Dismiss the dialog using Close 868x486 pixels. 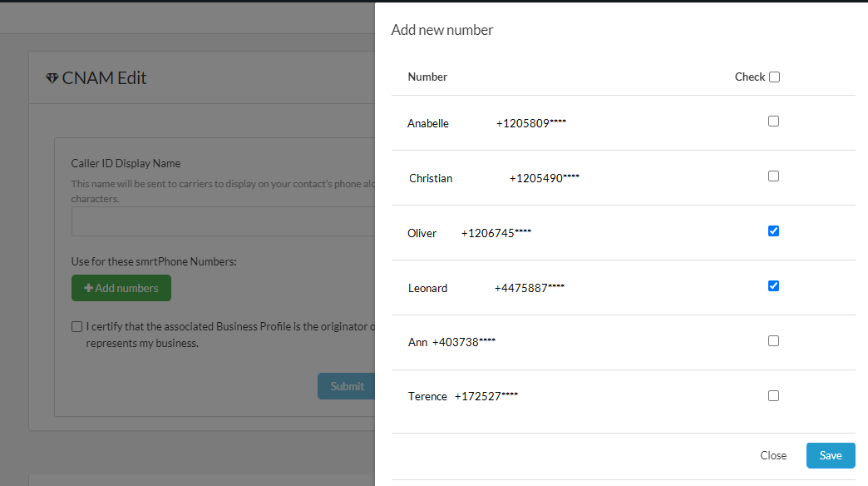click(773, 455)
